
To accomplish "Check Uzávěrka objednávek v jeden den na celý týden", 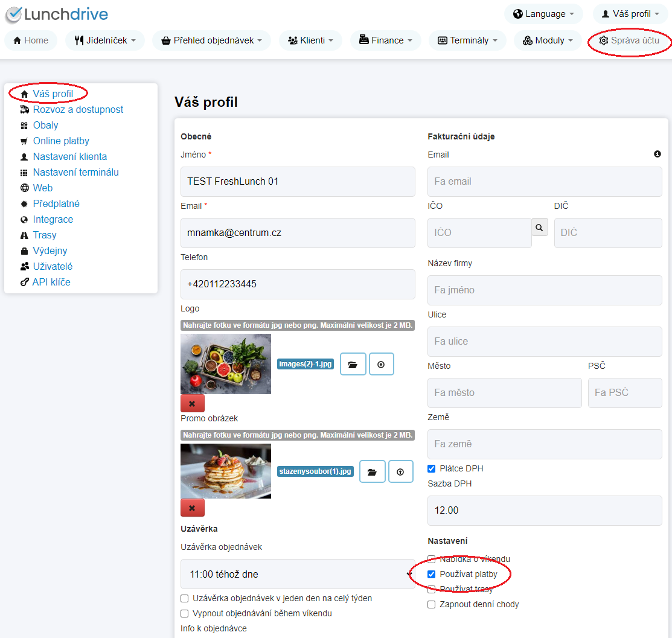I will pyautogui.click(x=185, y=599).
